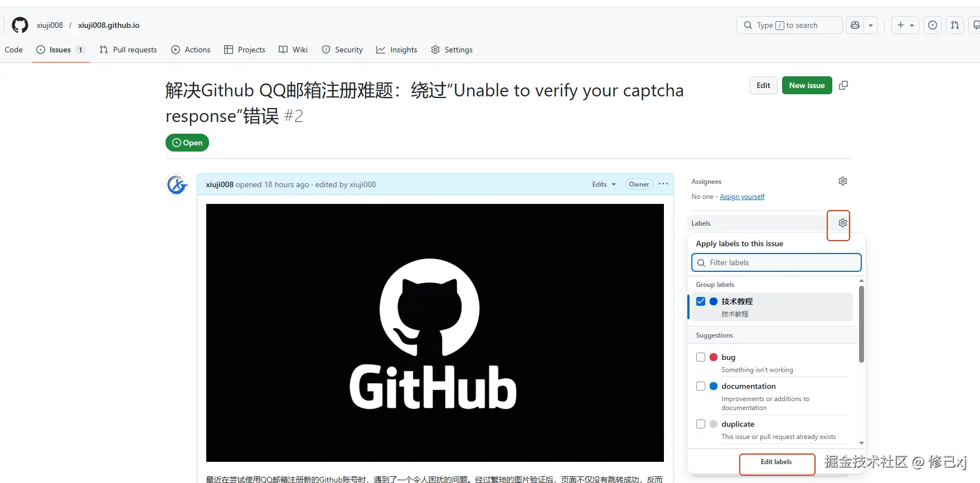
Task: Click the Edit issue title button
Action: tap(763, 85)
